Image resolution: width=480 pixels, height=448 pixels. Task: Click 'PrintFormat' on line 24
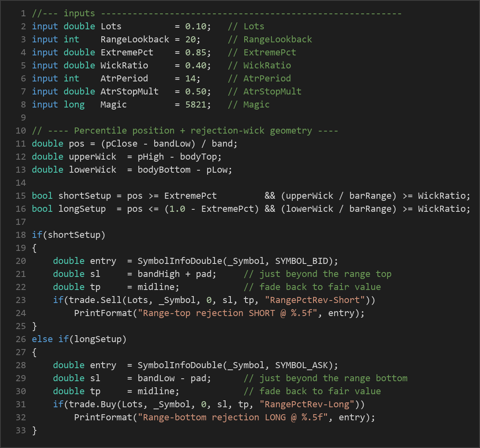pyautogui.click(x=103, y=313)
